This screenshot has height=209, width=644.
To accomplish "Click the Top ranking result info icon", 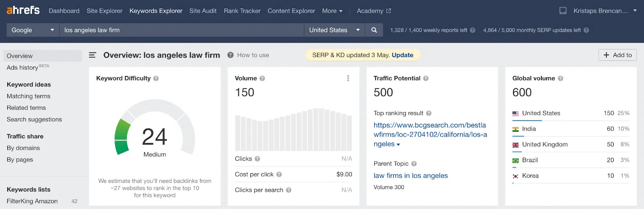I will 429,113.
